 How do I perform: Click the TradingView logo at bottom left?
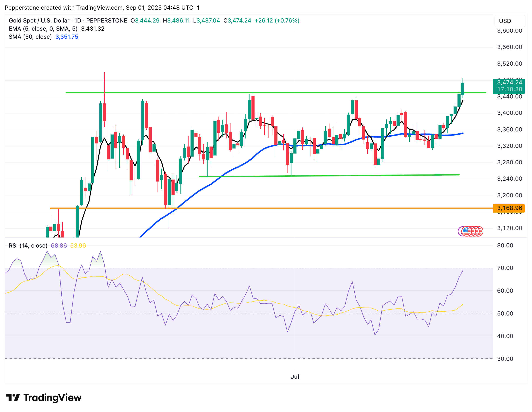pyautogui.click(x=44, y=398)
